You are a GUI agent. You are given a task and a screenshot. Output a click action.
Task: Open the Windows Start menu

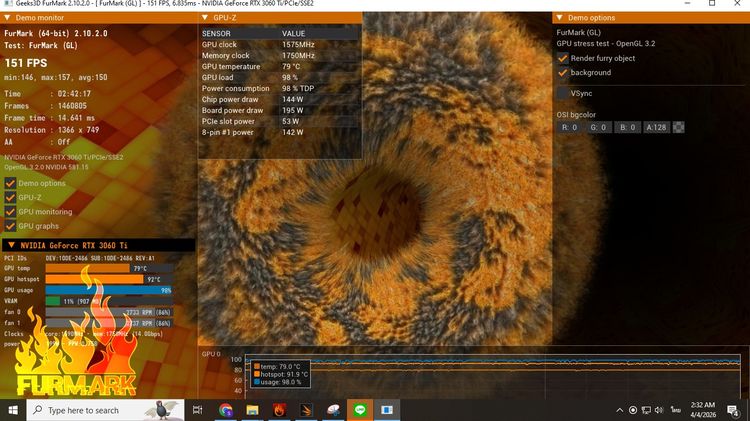pos(12,410)
